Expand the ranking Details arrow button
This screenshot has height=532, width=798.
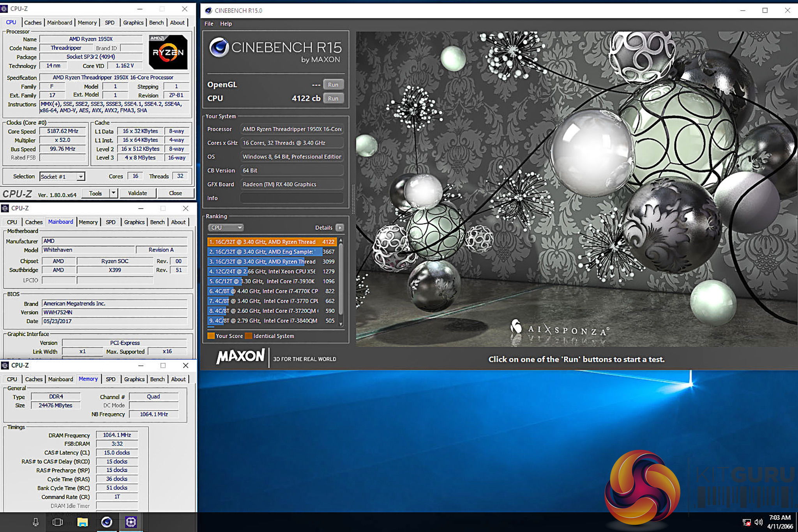point(340,228)
